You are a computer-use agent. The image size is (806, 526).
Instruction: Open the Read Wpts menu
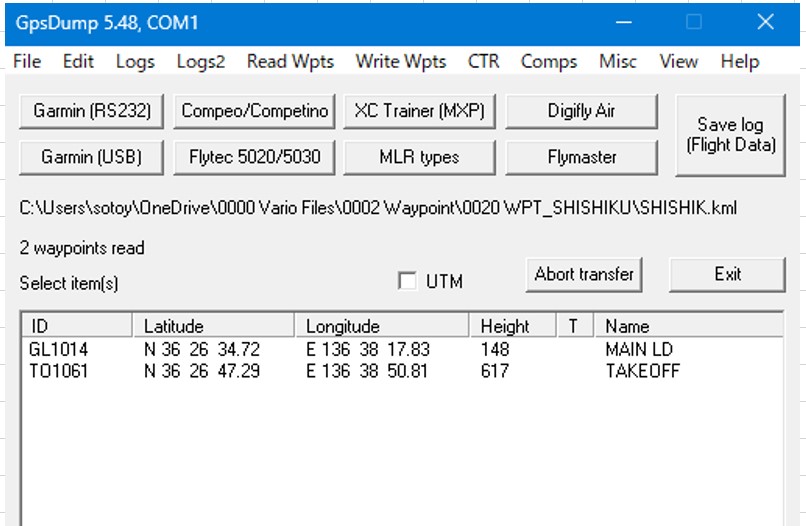pos(290,61)
